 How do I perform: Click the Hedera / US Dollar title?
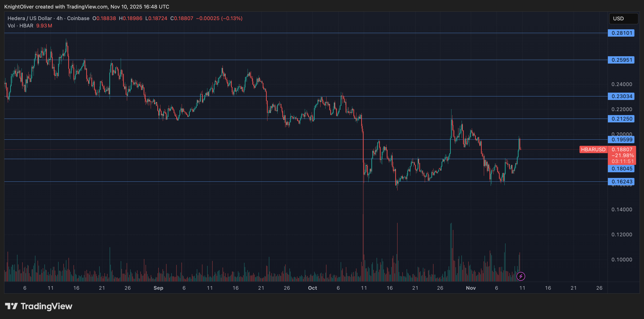(x=30, y=18)
